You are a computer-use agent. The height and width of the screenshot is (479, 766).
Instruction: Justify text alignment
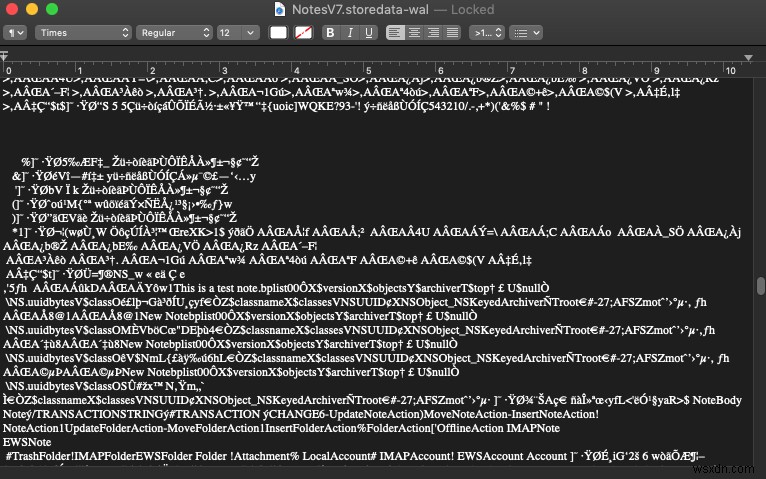452,33
